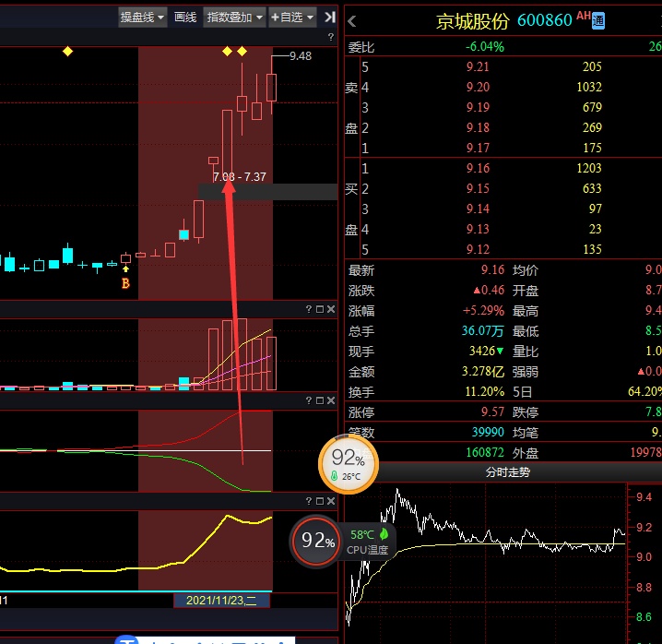Click the yellow B buy signal marker

click(125, 283)
